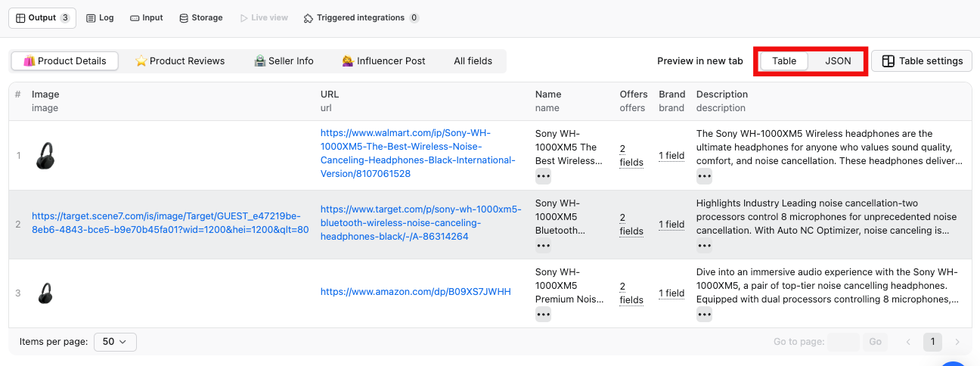Open Table settings

(x=923, y=61)
